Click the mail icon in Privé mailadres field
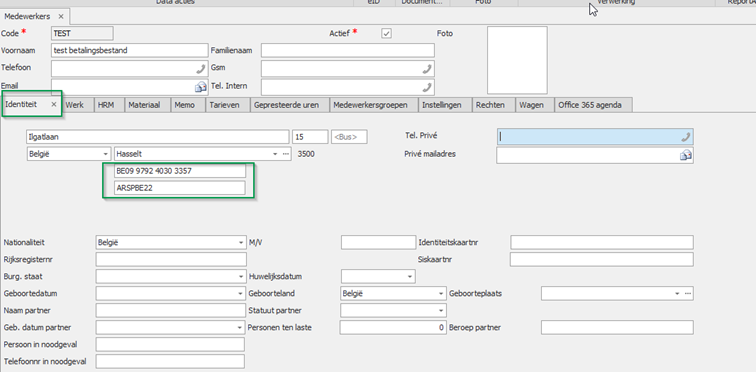 (x=686, y=155)
